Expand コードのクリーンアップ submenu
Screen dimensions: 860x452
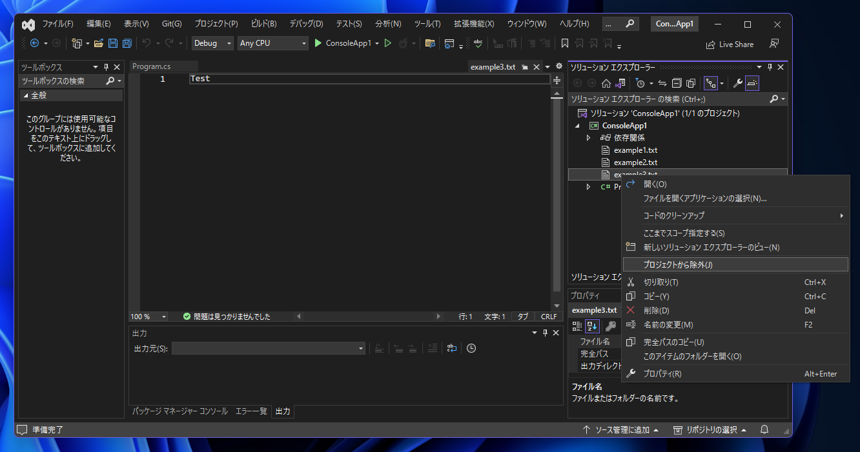tap(735, 216)
